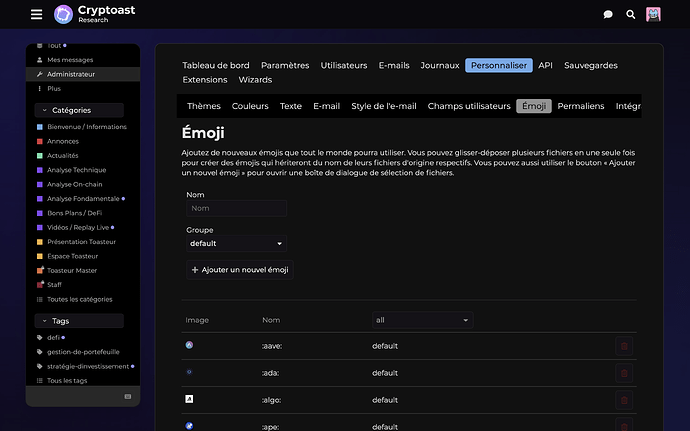This screenshot has width=690, height=431.
Task: Click the keyboard shortcuts icon in sidebar footer
Action: tap(128, 396)
